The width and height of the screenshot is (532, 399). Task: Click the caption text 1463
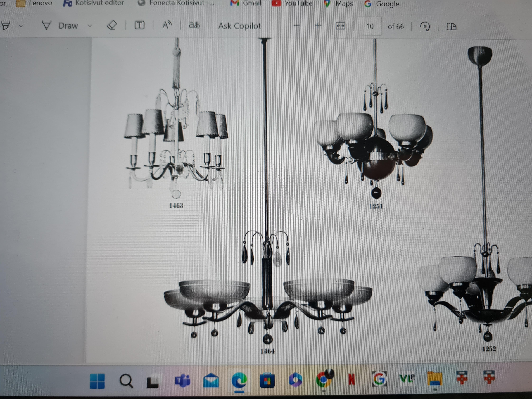coord(176,205)
